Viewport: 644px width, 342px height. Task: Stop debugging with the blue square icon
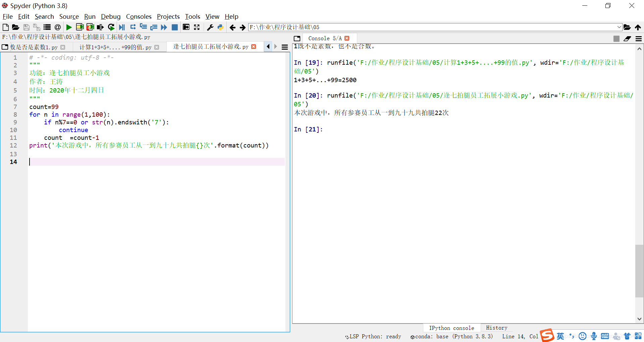[x=174, y=27]
